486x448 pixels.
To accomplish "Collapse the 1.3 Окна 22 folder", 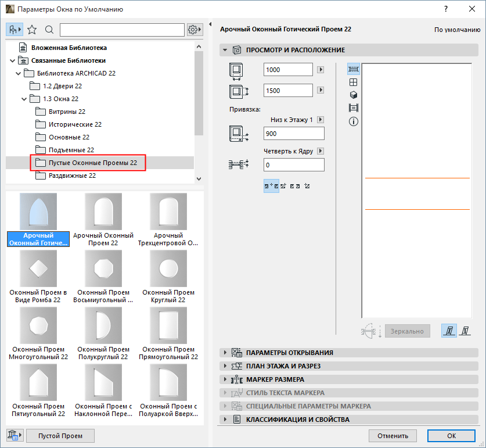I will coord(24,99).
